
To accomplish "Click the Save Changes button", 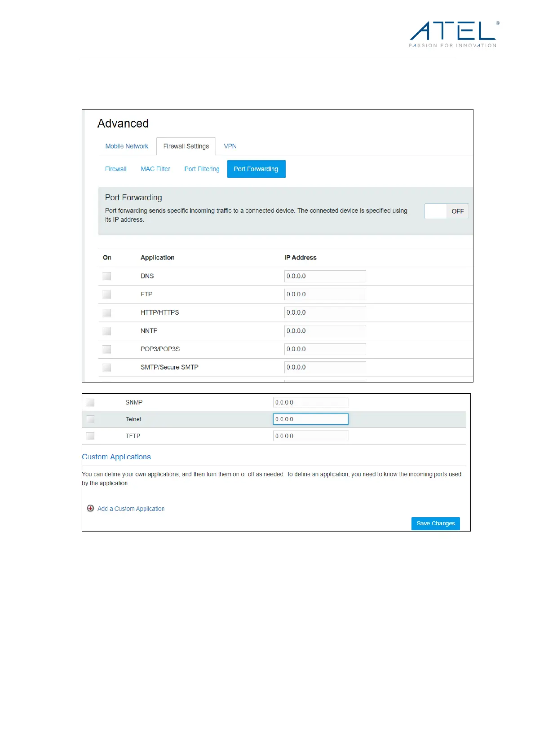I will [x=436, y=523].
